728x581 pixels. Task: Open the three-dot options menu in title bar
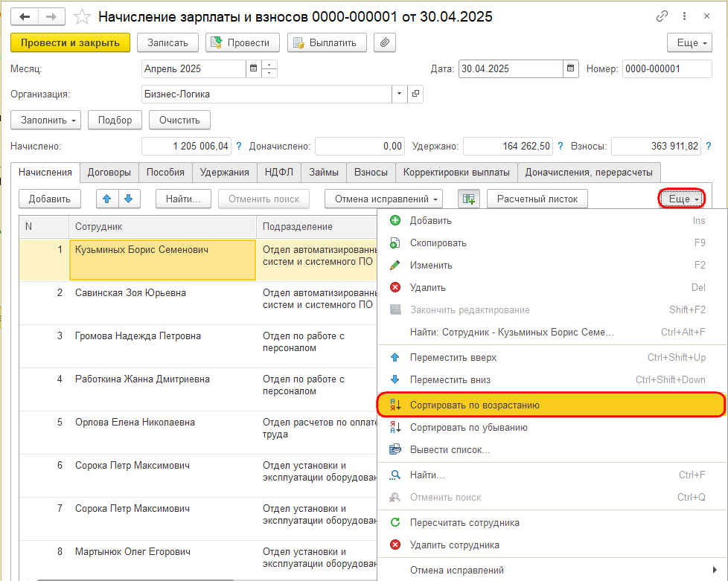684,16
